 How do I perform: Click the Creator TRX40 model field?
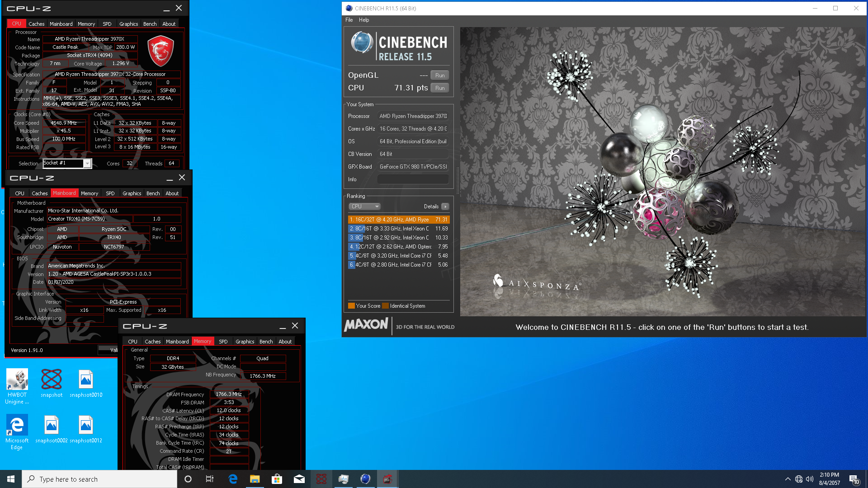coord(90,219)
